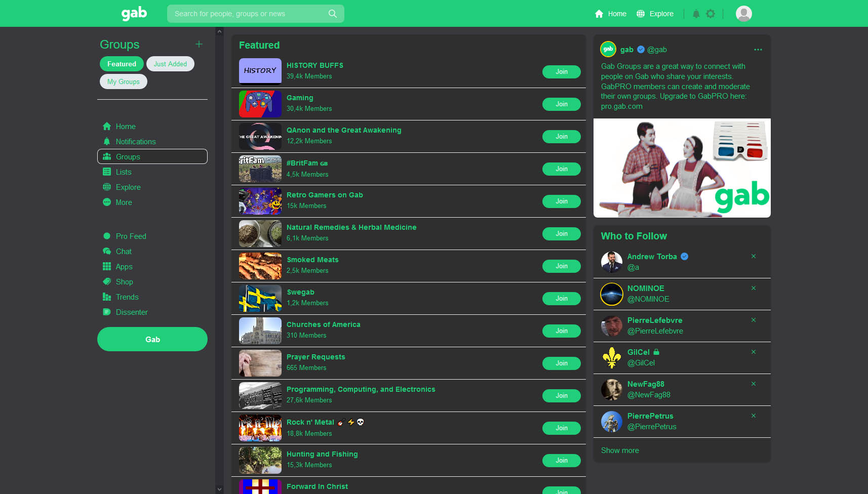
Task: Click Show more in Who to Follow
Action: pos(620,450)
